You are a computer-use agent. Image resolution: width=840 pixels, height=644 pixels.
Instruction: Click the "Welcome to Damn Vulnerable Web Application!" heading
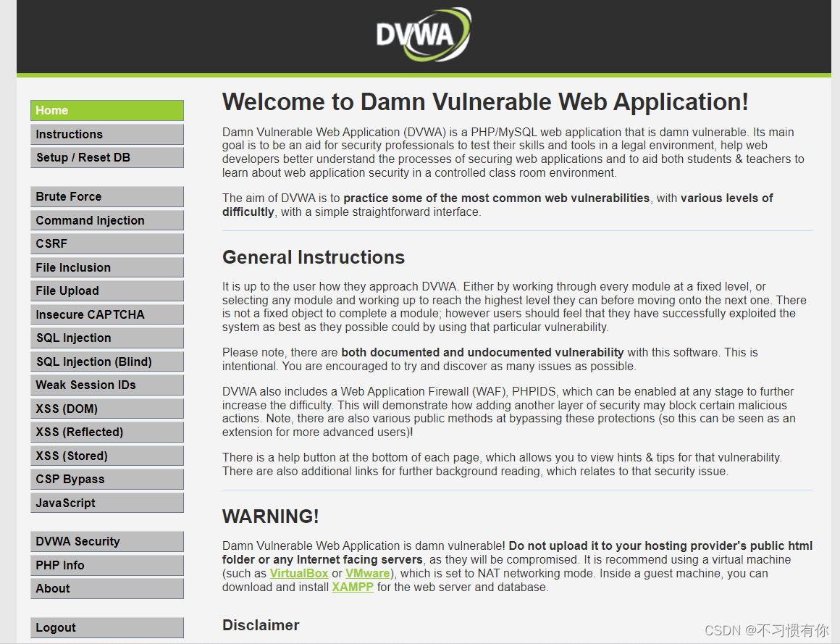[x=485, y=102]
